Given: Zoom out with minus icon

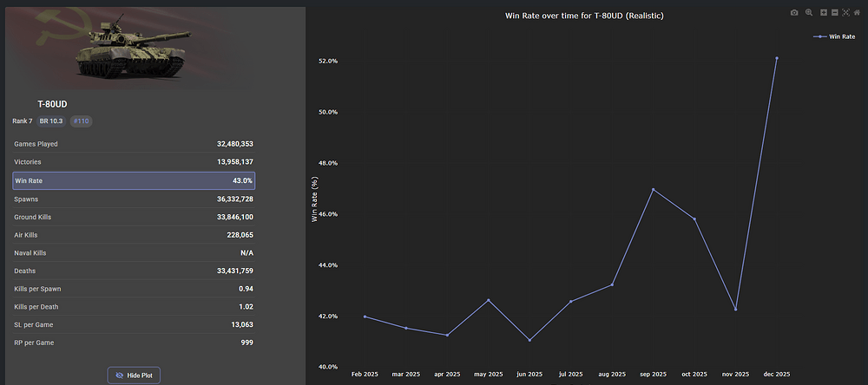Looking at the screenshot, I should (x=834, y=13).
